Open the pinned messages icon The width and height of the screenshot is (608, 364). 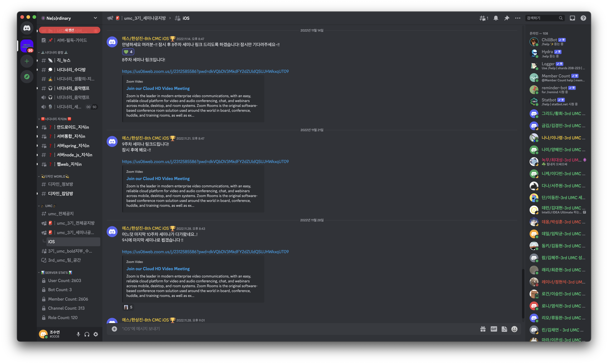point(507,18)
